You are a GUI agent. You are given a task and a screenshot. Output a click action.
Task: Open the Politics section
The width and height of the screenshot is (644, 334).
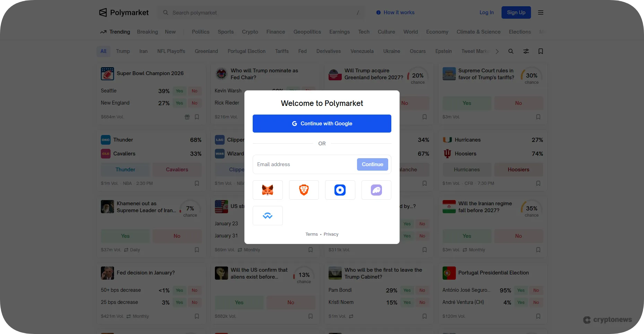point(200,31)
